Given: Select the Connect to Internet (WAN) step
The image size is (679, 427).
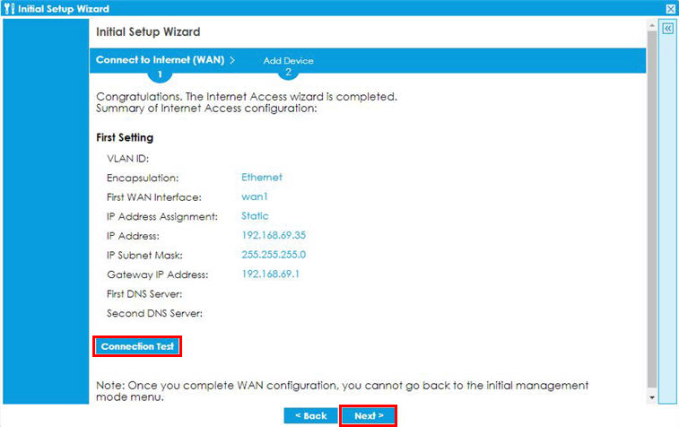Looking at the screenshot, I should pyautogui.click(x=160, y=60).
